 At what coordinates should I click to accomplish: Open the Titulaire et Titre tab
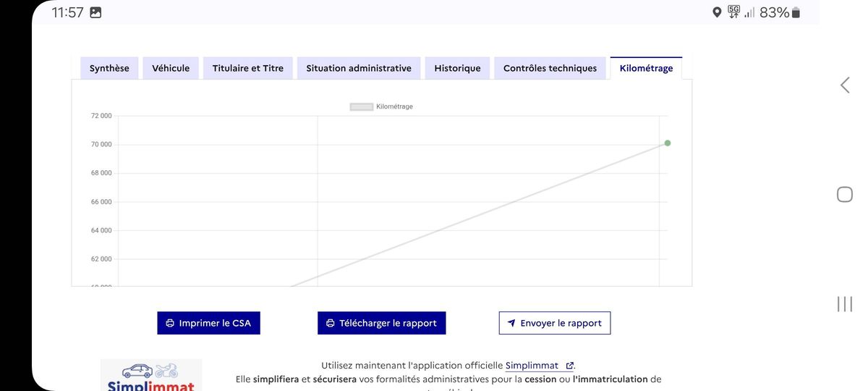[248, 68]
